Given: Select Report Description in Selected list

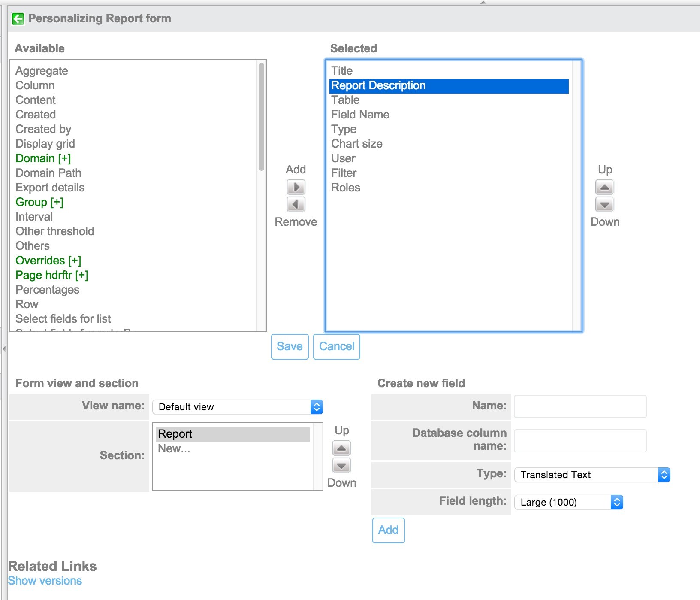Looking at the screenshot, I should 449,86.
